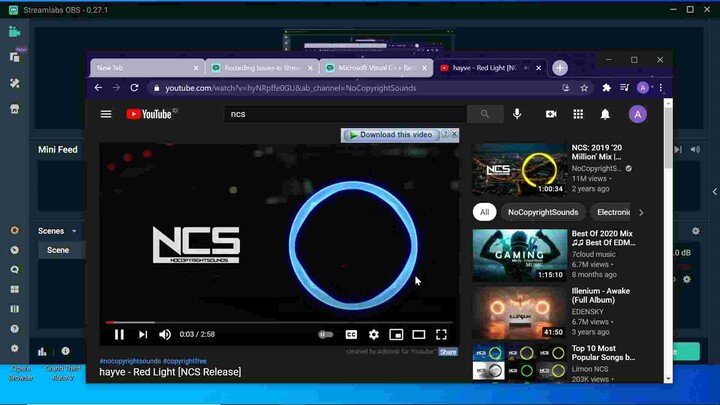720x405 pixels.
Task: Open the Streamlabs layout grid icon
Action: [x=15, y=289]
